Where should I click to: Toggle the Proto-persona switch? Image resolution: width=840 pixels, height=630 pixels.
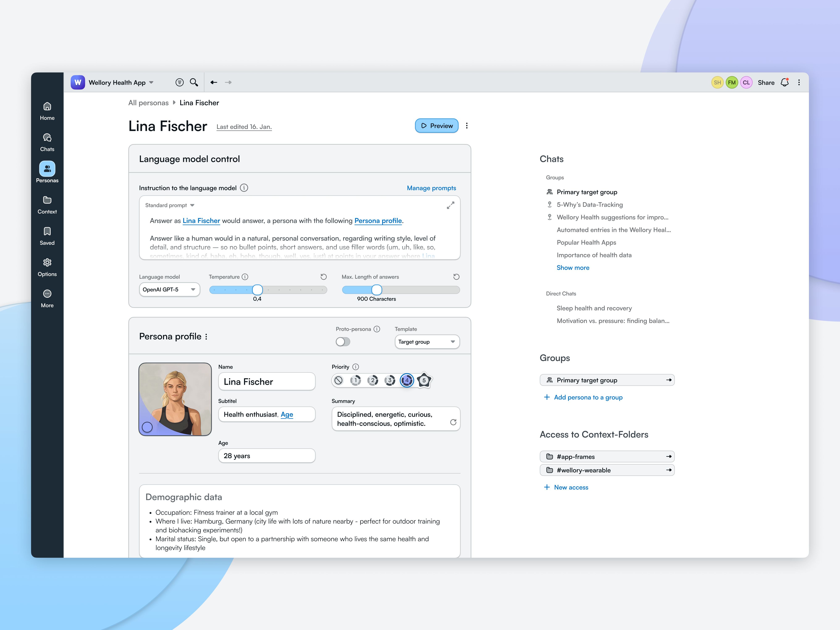pos(343,342)
